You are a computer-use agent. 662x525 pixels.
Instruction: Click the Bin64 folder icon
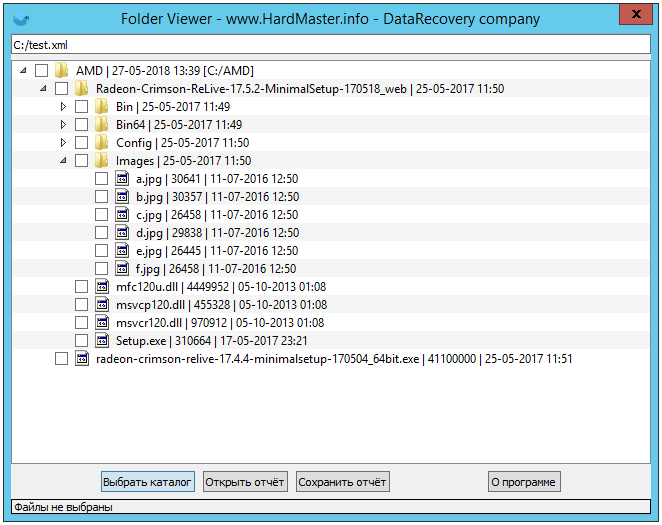tap(102, 125)
